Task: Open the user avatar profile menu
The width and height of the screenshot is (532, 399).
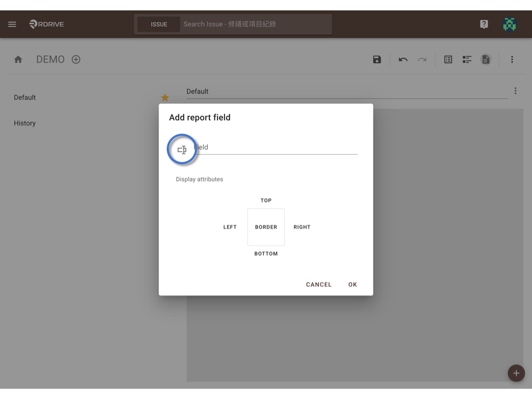Action: [x=509, y=24]
